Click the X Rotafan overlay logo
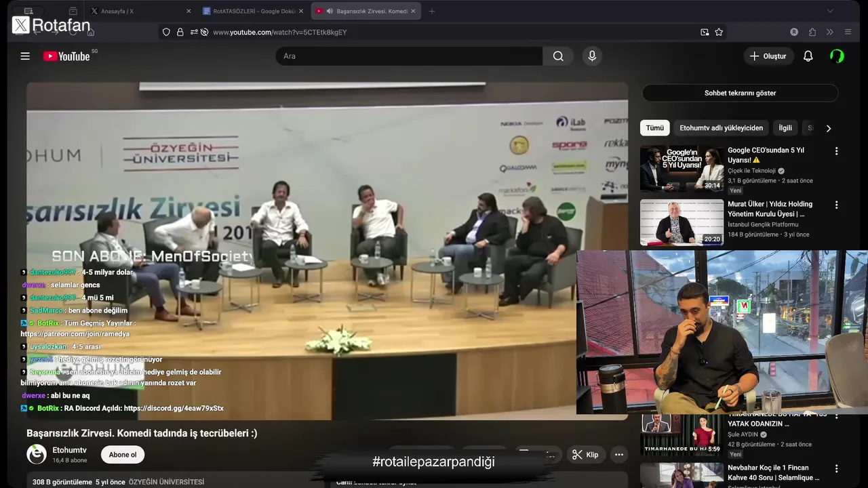 (52, 26)
